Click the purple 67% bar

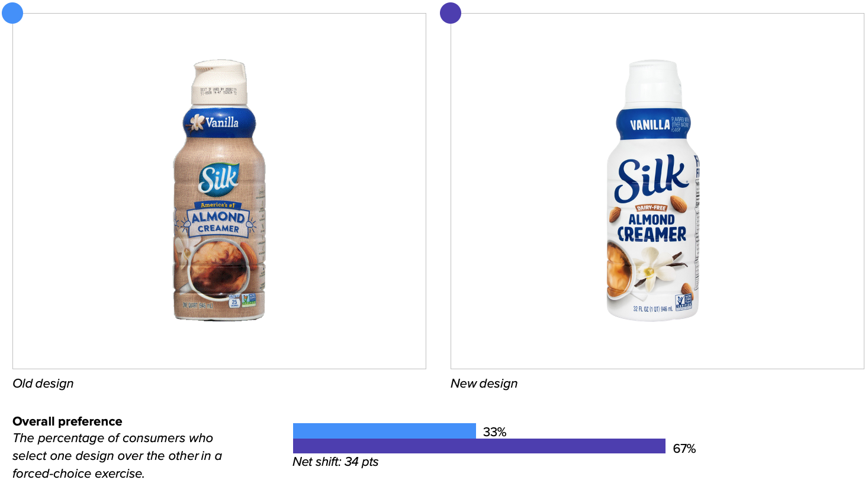click(x=479, y=446)
